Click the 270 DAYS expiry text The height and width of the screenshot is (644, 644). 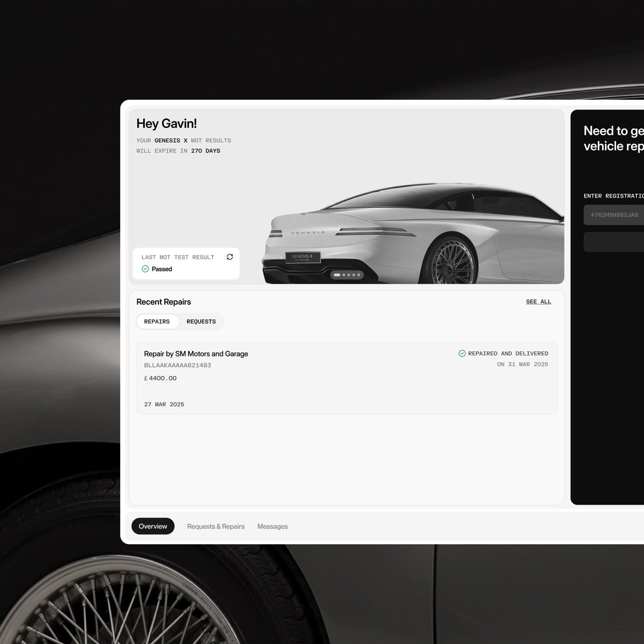click(206, 151)
